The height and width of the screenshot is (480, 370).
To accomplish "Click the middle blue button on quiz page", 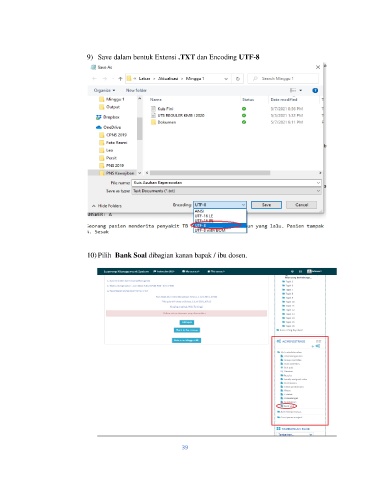I will point(187,330).
